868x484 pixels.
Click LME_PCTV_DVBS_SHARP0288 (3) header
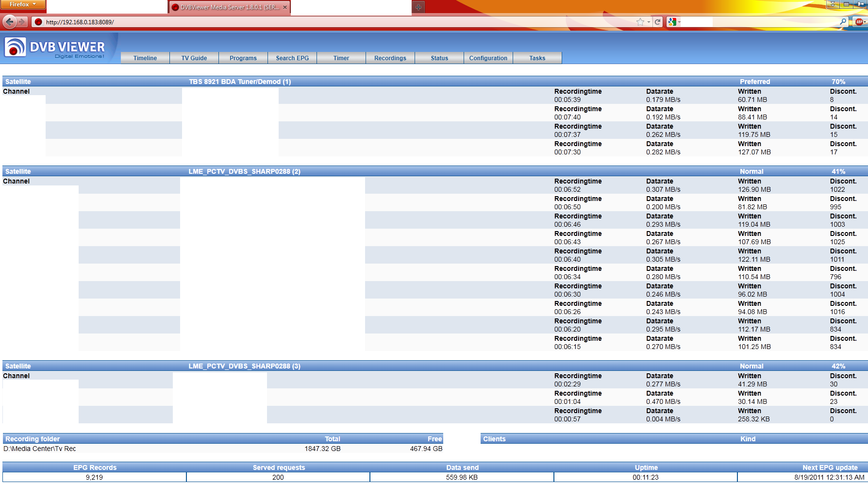pyautogui.click(x=244, y=366)
